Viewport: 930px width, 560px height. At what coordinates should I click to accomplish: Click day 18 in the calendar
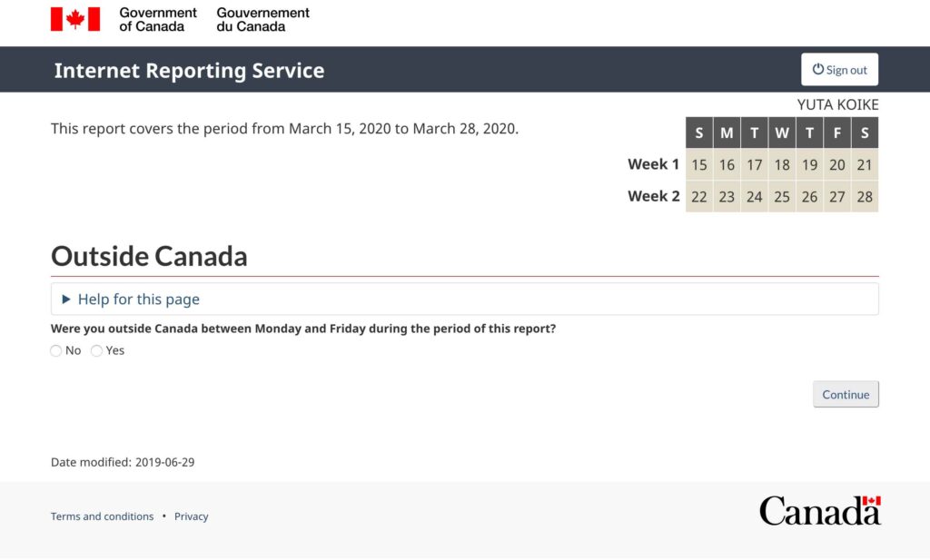pyautogui.click(x=781, y=165)
